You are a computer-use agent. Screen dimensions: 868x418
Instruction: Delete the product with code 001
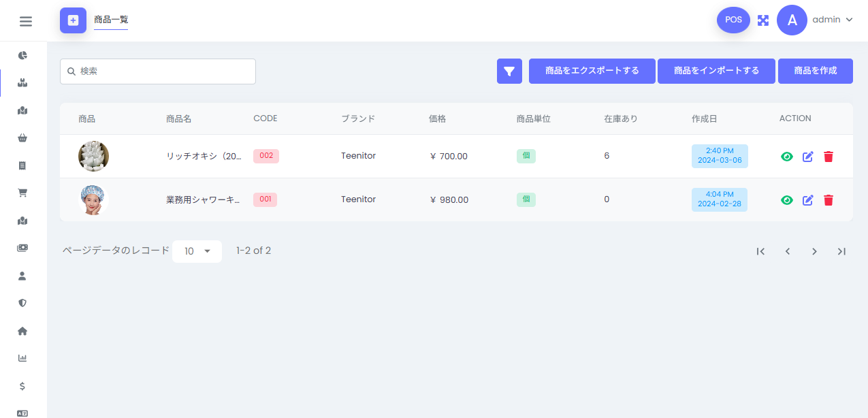coord(829,200)
